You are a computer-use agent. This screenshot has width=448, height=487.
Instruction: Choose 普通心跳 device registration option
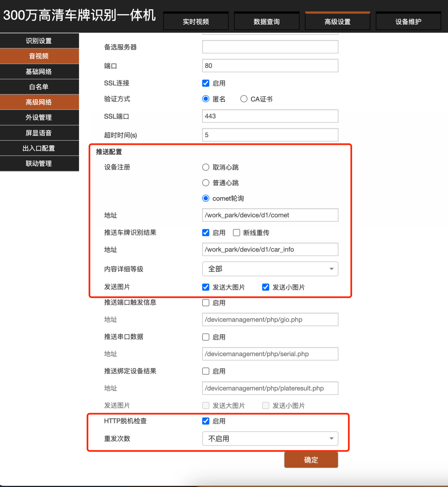(206, 183)
